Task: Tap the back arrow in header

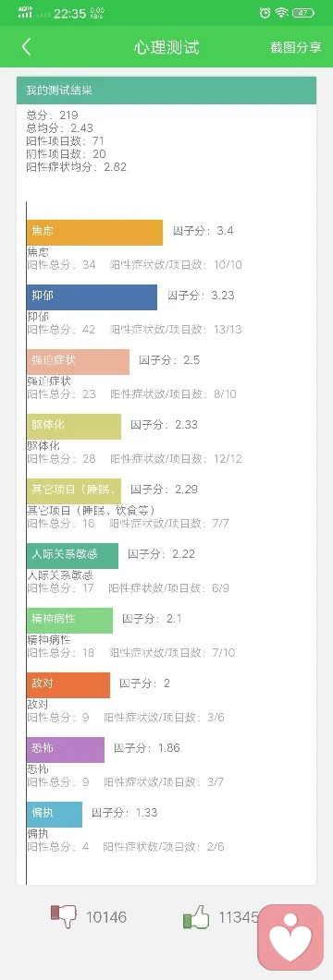Action: pos(26,47)
